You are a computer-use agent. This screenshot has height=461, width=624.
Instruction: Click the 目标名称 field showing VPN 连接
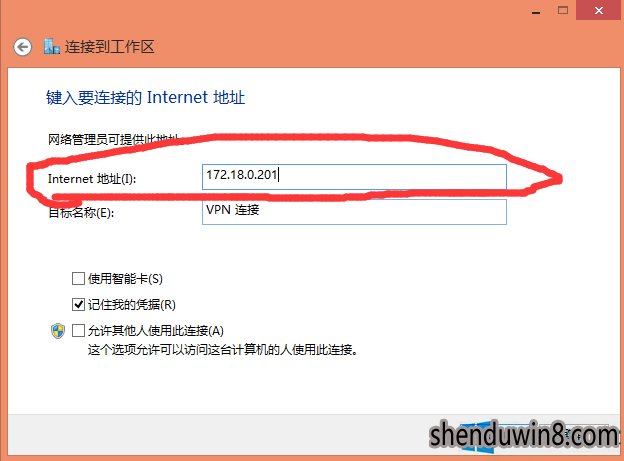tap(354, 212)
